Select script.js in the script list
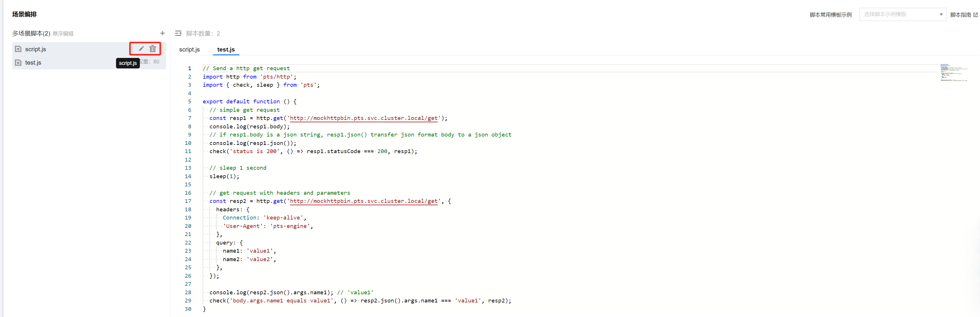 [35, 49]
